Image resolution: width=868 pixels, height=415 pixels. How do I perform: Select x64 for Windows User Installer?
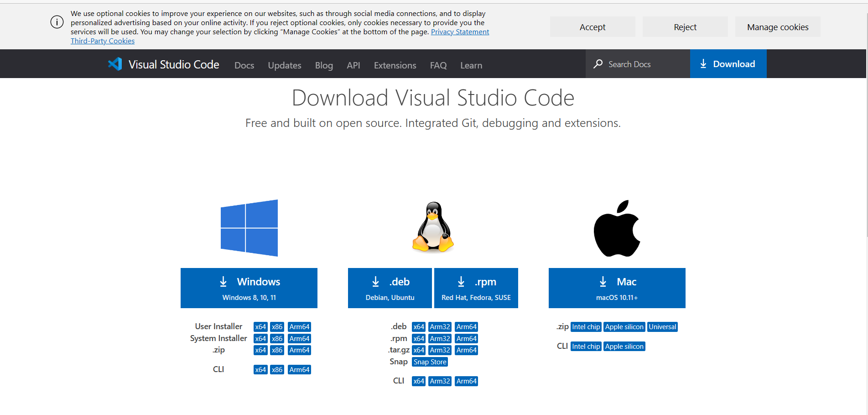[260, 327]
